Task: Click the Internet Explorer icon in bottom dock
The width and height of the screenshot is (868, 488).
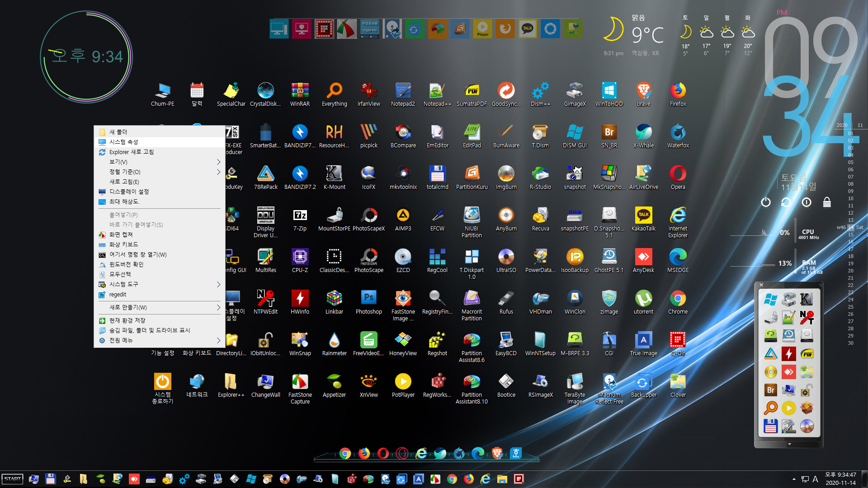Action: [421, 453]
